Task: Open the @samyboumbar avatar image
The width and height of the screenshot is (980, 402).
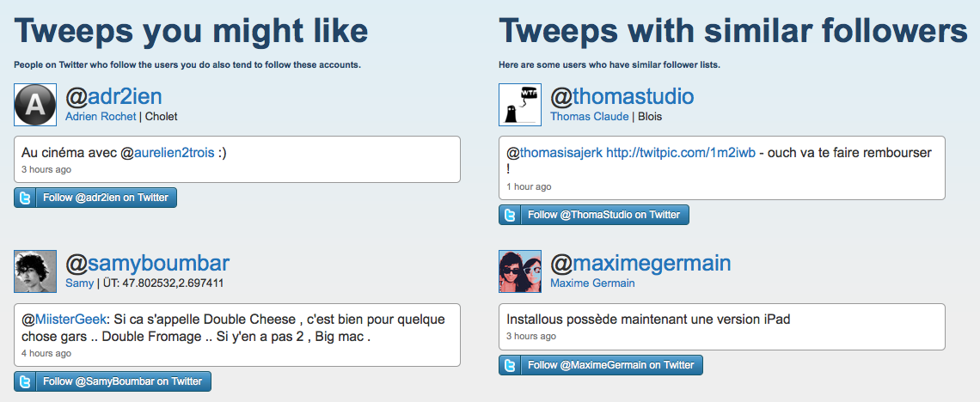Action: click(x=35, y=271)
